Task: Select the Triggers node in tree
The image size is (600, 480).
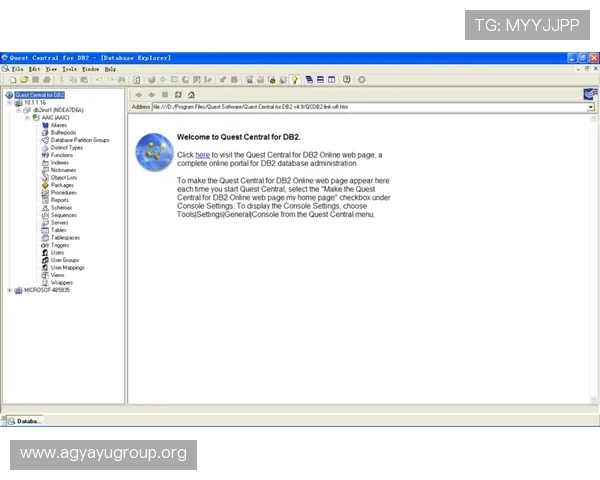Action: (60, 244)
